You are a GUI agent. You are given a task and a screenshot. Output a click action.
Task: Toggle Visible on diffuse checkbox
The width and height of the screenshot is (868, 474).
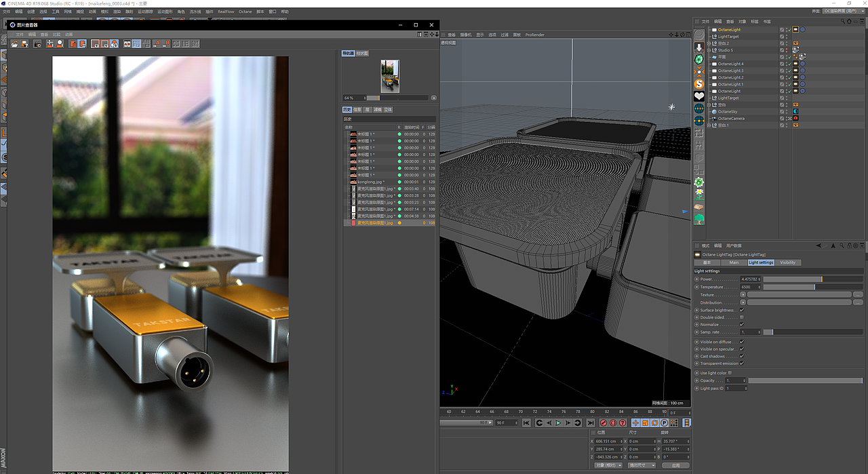coord(742,342)
